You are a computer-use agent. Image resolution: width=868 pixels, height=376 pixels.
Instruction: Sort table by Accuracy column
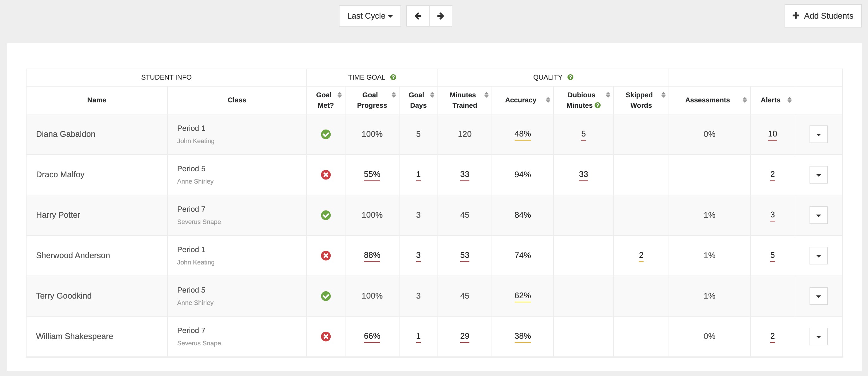[x=548, y=100]
